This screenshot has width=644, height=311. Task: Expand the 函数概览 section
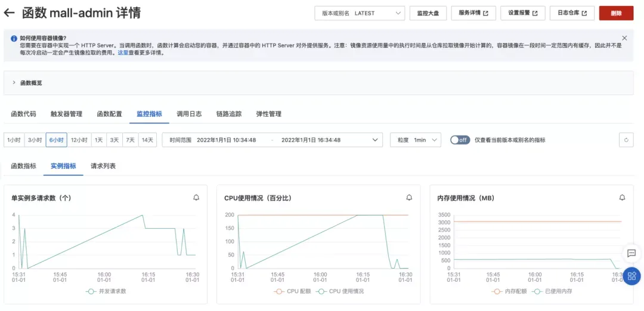point(27,83)
